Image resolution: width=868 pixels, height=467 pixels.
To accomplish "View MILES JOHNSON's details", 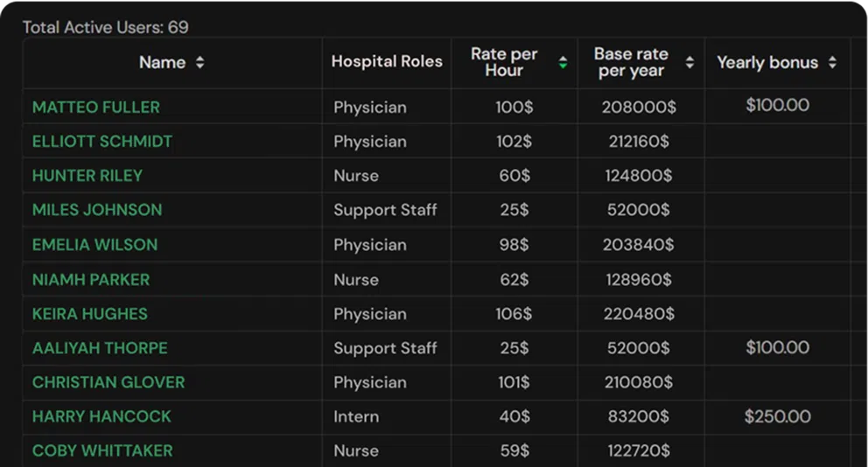I will pos(97,210).
